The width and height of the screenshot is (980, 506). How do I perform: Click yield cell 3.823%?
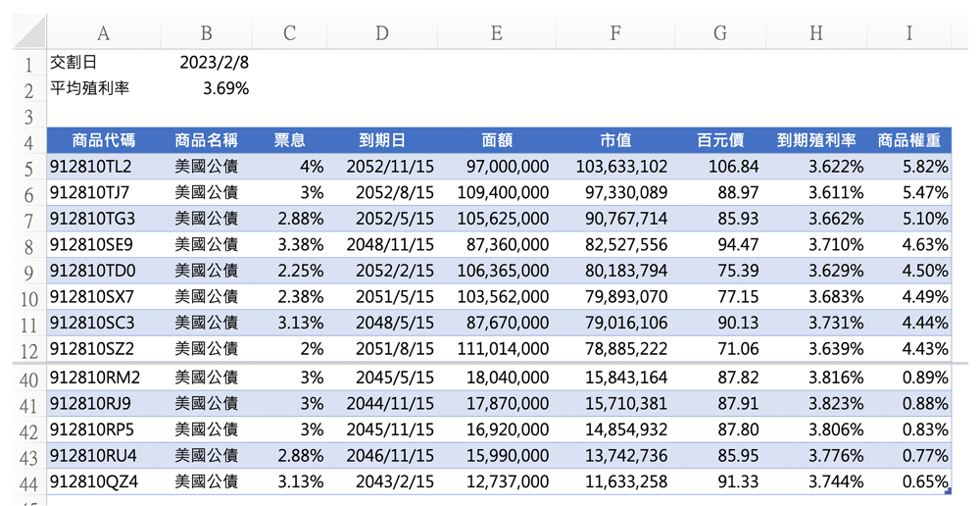816,404
